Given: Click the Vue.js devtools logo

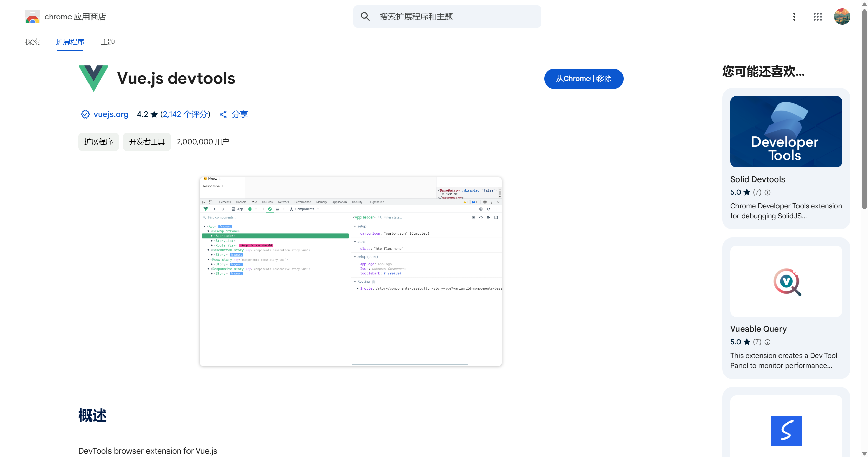Looking at the screenshot, I should (x=94, y=78).
